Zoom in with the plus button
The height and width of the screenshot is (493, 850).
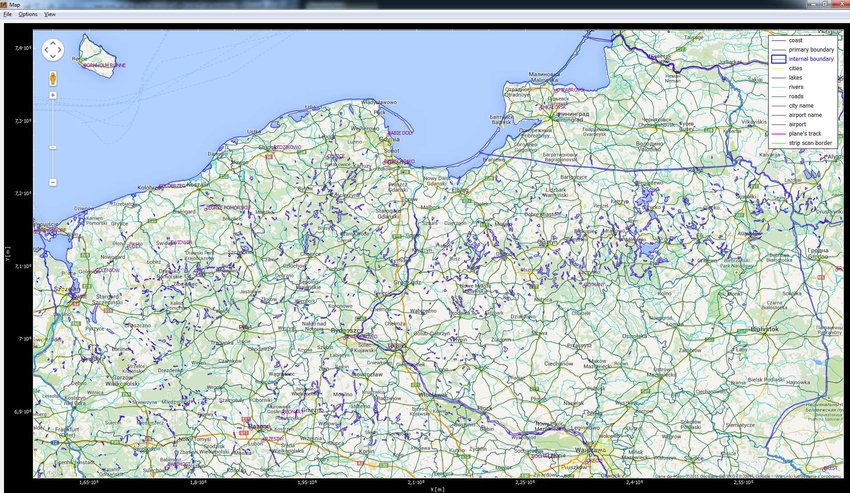(x=53, y=95)
